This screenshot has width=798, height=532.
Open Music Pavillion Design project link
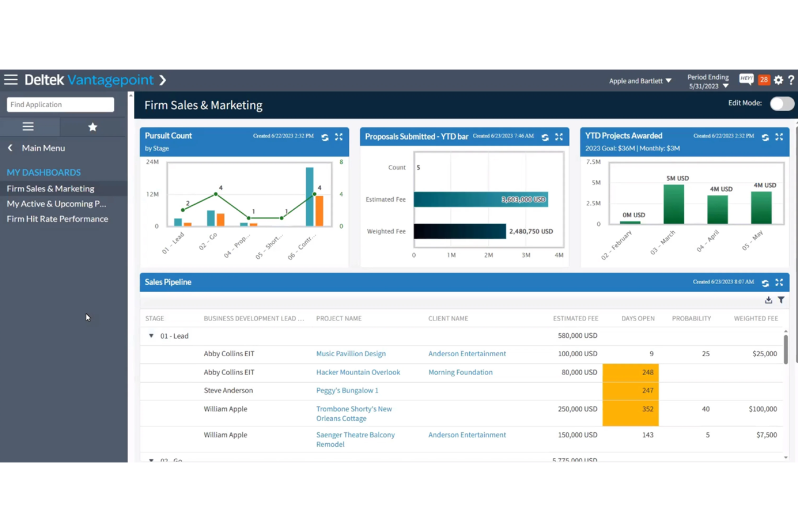(351, 354)
